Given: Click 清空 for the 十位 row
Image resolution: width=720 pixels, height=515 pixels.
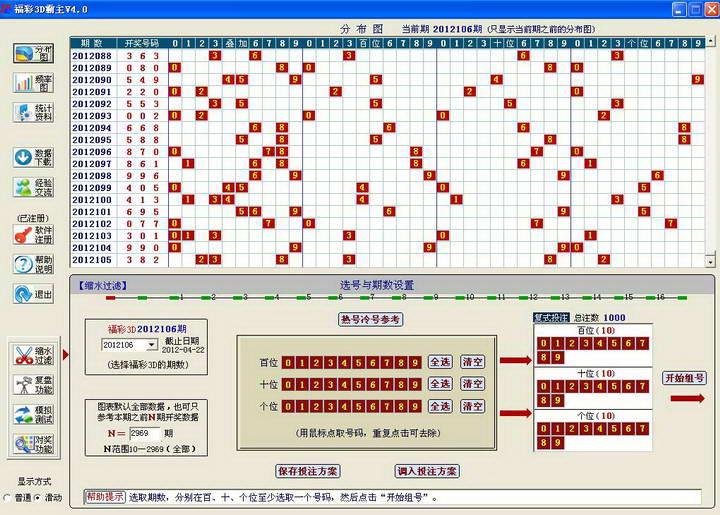Looking at the screenshot, I should click(x=472, y=384).
